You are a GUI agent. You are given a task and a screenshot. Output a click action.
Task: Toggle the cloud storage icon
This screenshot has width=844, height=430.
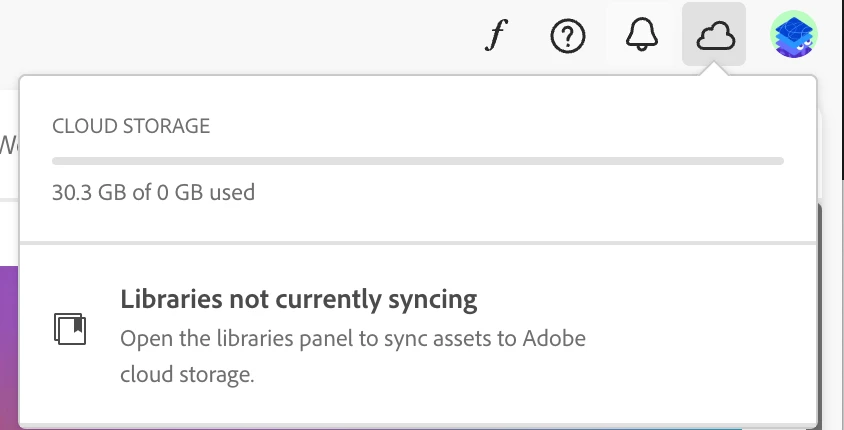714,37
